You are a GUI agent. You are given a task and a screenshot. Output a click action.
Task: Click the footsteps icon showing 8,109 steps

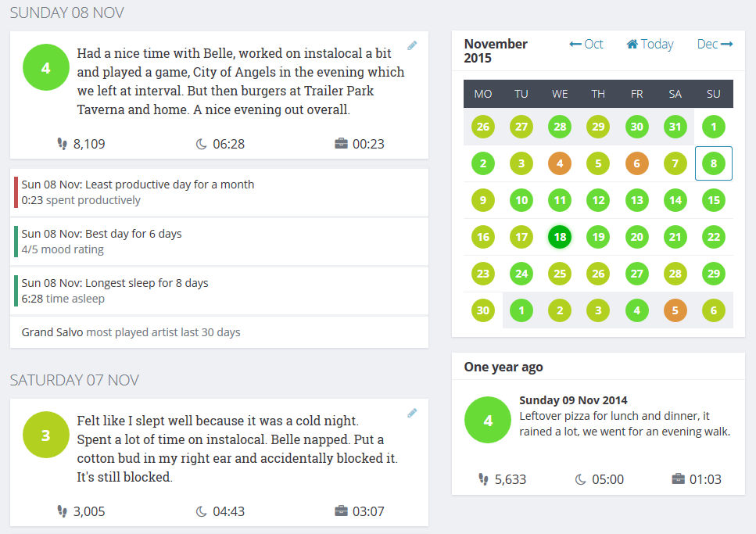[x=63, y=144]
